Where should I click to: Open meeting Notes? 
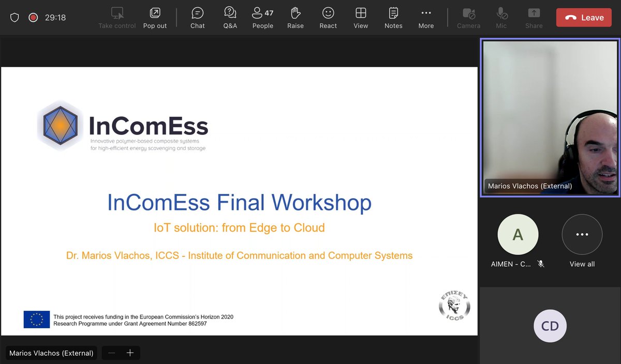coord(393,17)
